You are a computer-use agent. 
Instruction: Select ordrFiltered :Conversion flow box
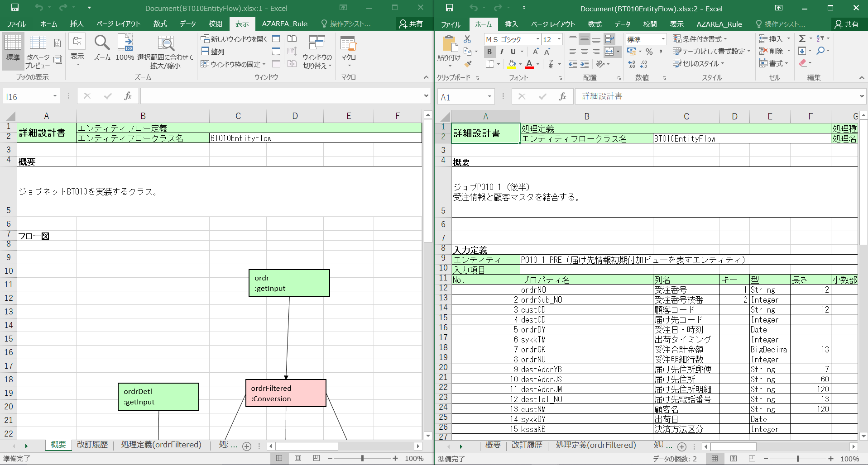286,393
